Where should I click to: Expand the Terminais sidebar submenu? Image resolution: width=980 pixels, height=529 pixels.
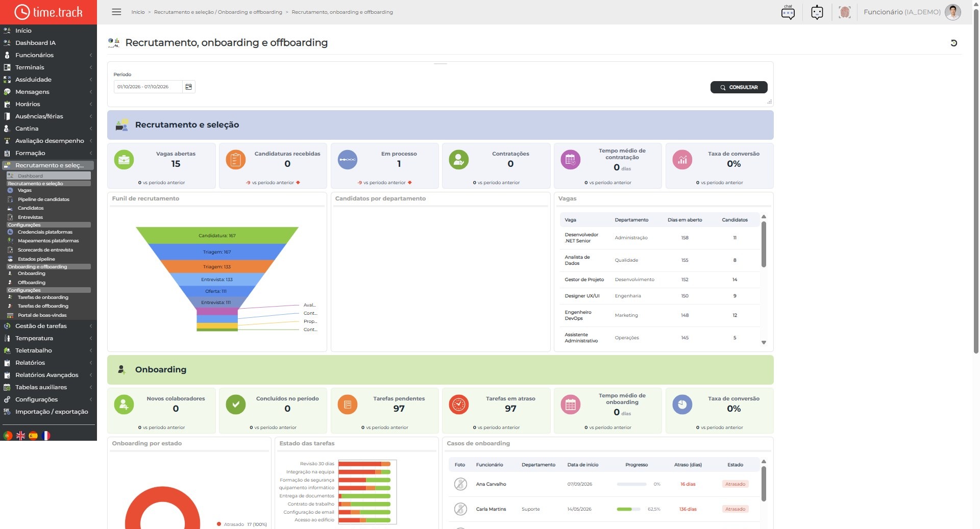point(48,67)
